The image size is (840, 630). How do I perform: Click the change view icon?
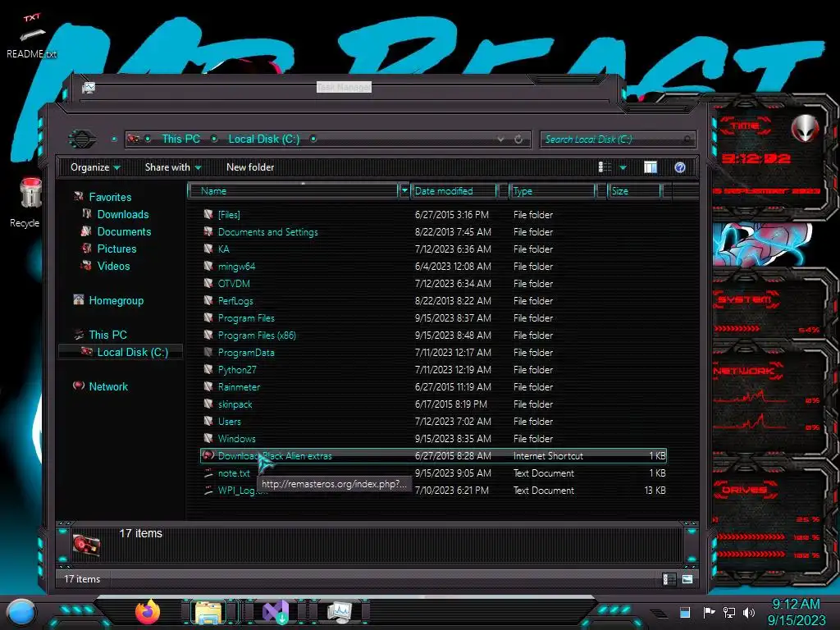[605, 167]
